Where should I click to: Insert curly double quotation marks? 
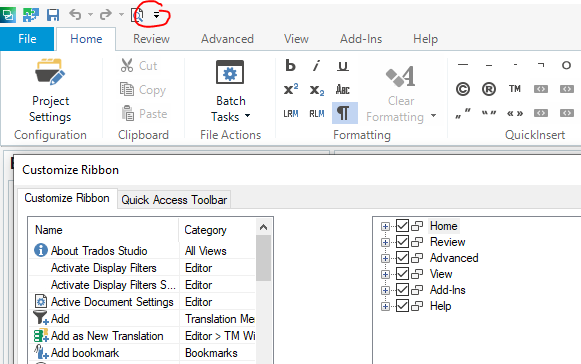point(489,113)
